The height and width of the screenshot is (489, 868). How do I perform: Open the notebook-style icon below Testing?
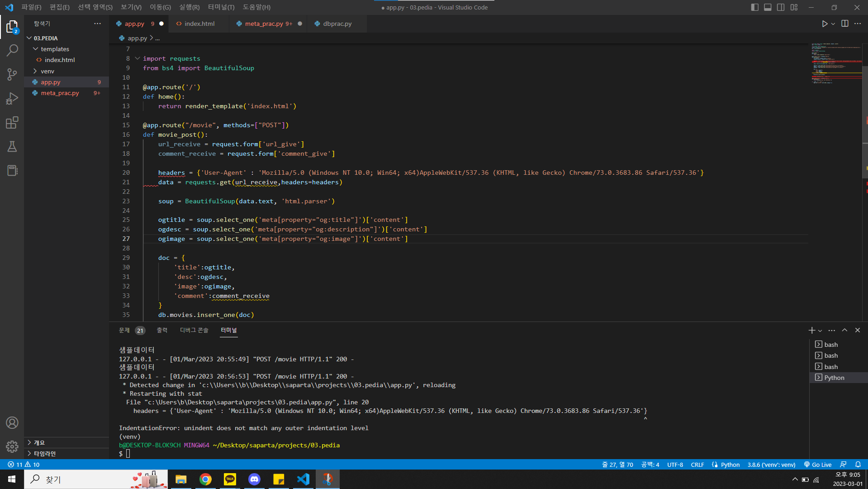click(x=12, y=171)
